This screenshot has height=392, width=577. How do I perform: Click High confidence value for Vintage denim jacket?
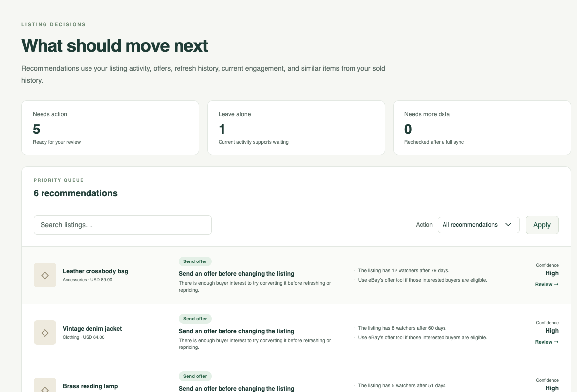click(x=552, y=331)
